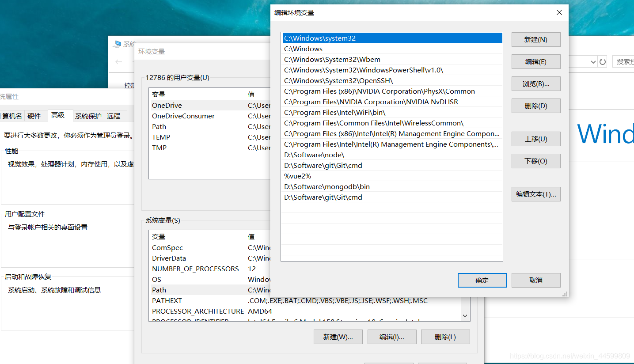Click the 删除(D) button in path editor
The height and width of the screenshot is (364, 634).
coord(536,106)
